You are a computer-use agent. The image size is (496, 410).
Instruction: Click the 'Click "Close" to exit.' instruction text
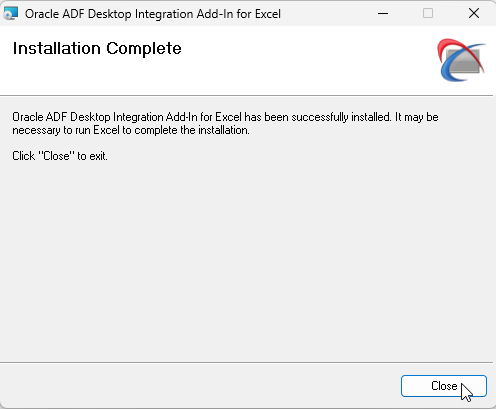pos(60,156)
